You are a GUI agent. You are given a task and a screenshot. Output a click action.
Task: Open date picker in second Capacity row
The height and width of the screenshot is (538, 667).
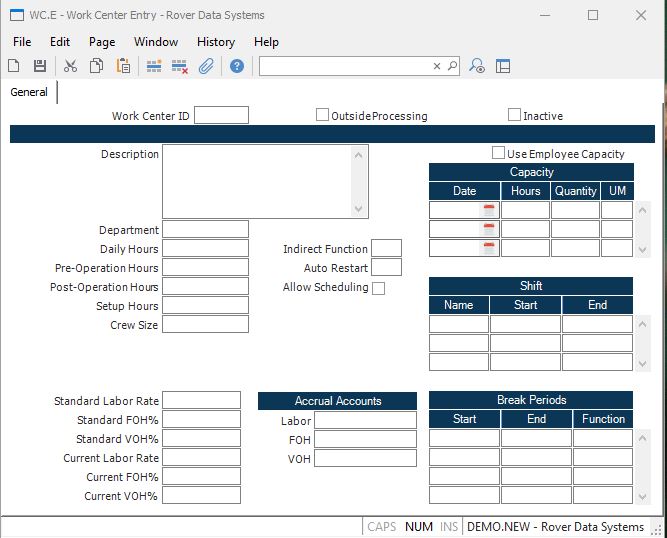click(x=489, y=229)
